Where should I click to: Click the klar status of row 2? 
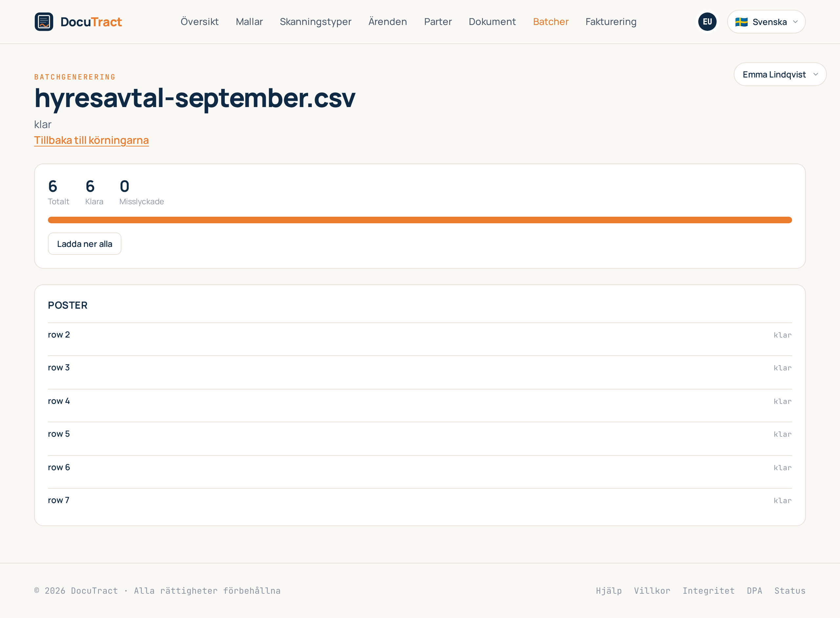(x=783, y=335)
